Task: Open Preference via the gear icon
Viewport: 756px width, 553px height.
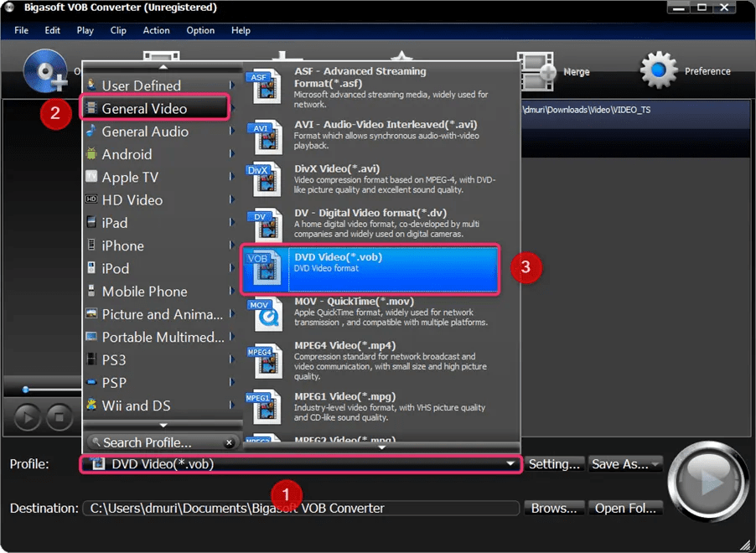Action: (x=658, y=71)
